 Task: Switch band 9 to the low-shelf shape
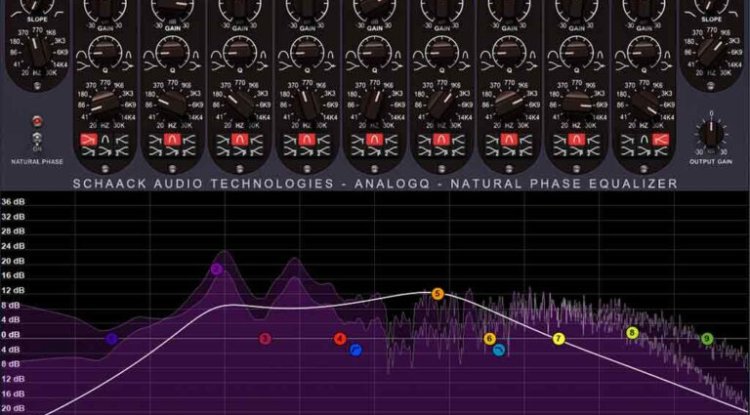pos(628,140)
